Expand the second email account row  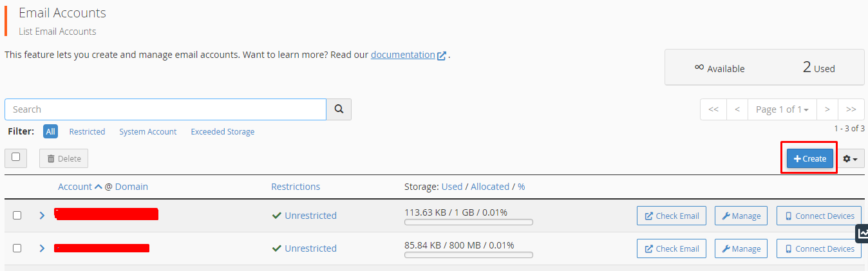coord(42,248)
